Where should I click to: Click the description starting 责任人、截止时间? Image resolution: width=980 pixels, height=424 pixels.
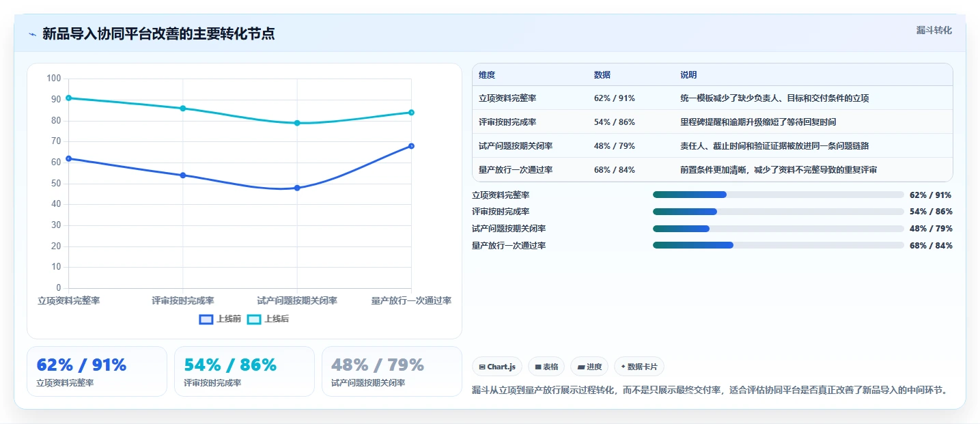point(774,145)
